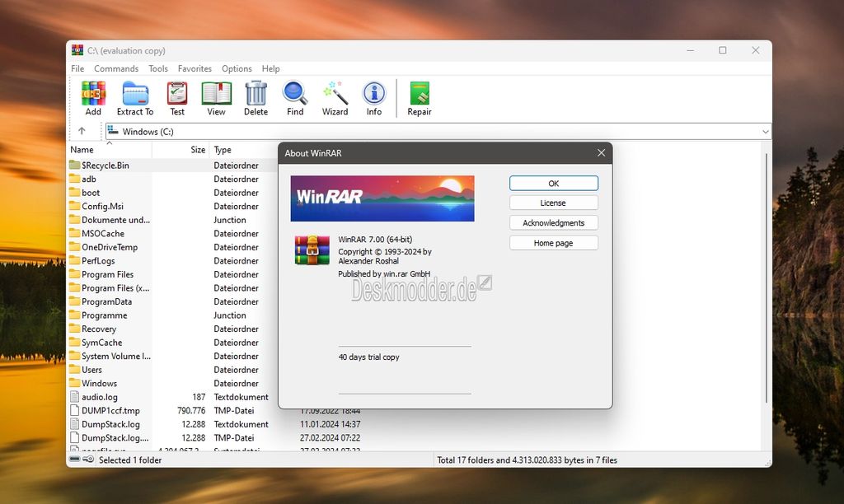Click the Delete toolbar icon
Screen dimensions: 844x504
coord(256,96)
